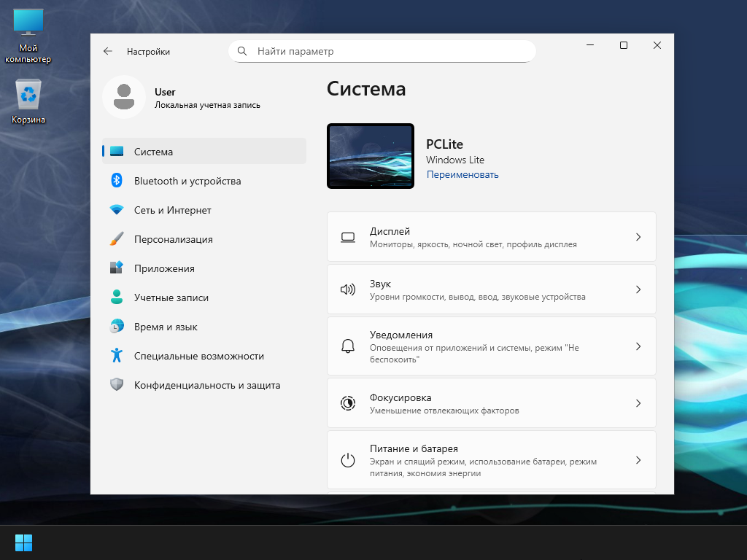The width and height of the screenshot is (747, 560).
Task: Click the shield icon for Конфиденциальность и защита
Action: tap(117, 385)
